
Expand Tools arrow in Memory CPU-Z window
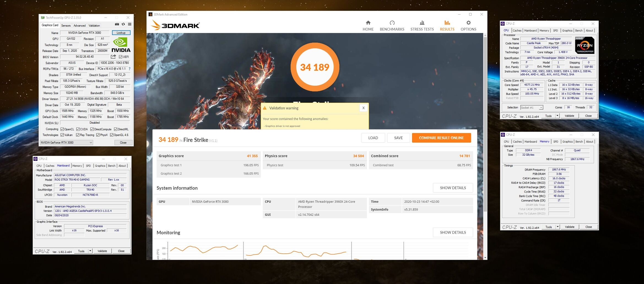point(558,227)
